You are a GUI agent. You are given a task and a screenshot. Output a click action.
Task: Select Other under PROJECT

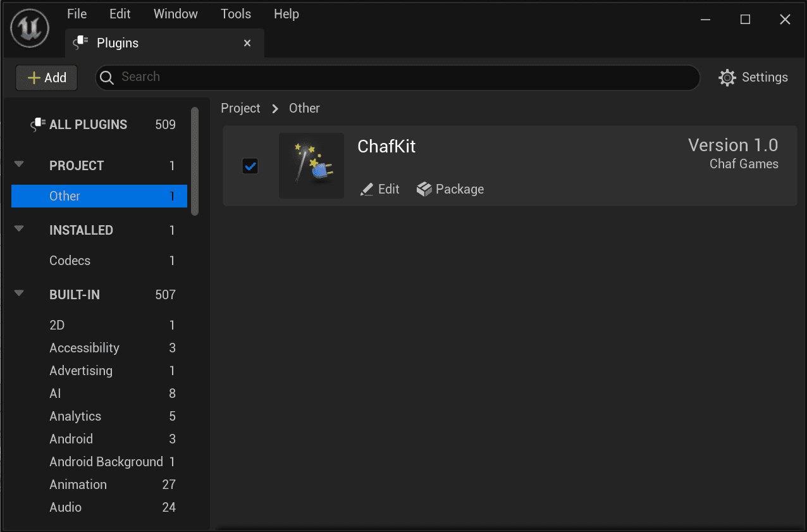(x=99, y=196)
